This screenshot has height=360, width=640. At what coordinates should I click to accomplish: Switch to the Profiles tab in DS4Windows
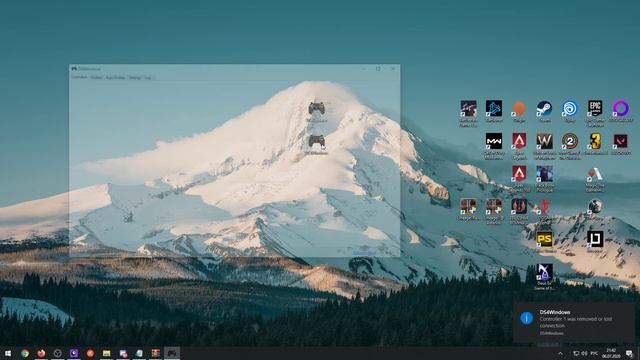pyautogui.click(x=96, y=77)
